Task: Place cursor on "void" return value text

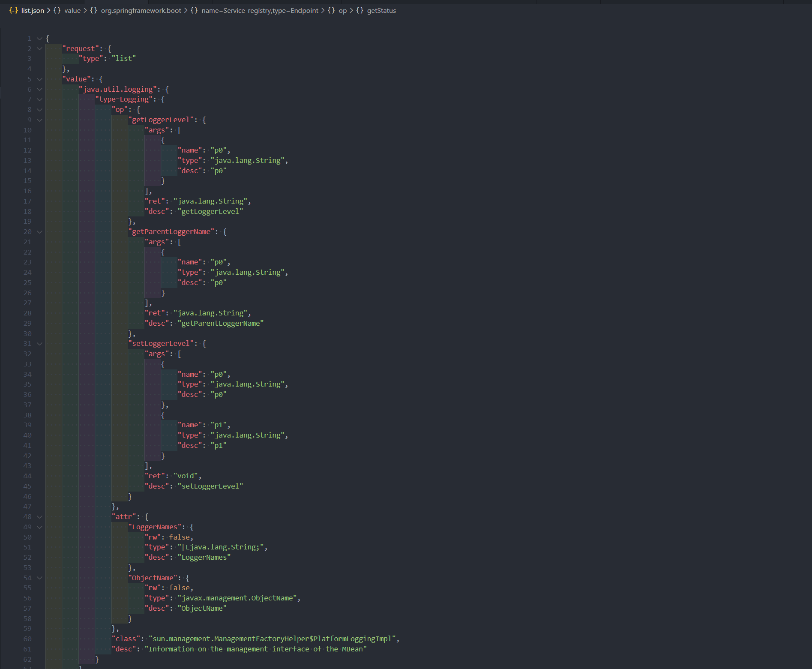Action: coord(186,476)
